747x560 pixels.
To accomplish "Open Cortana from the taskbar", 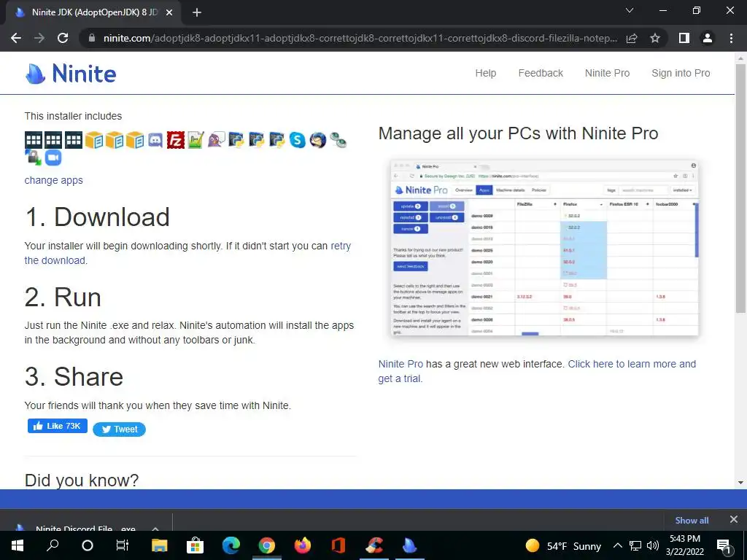I will [88, 545].
